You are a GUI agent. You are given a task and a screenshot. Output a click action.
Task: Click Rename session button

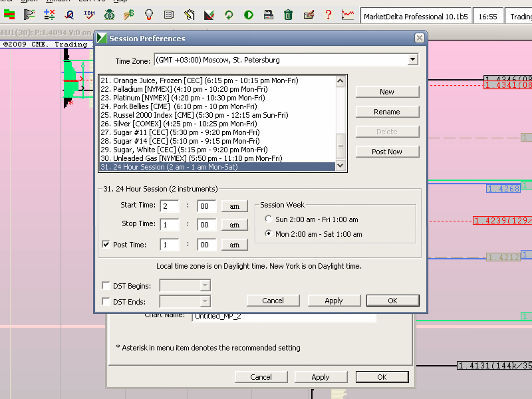[387, 112]
